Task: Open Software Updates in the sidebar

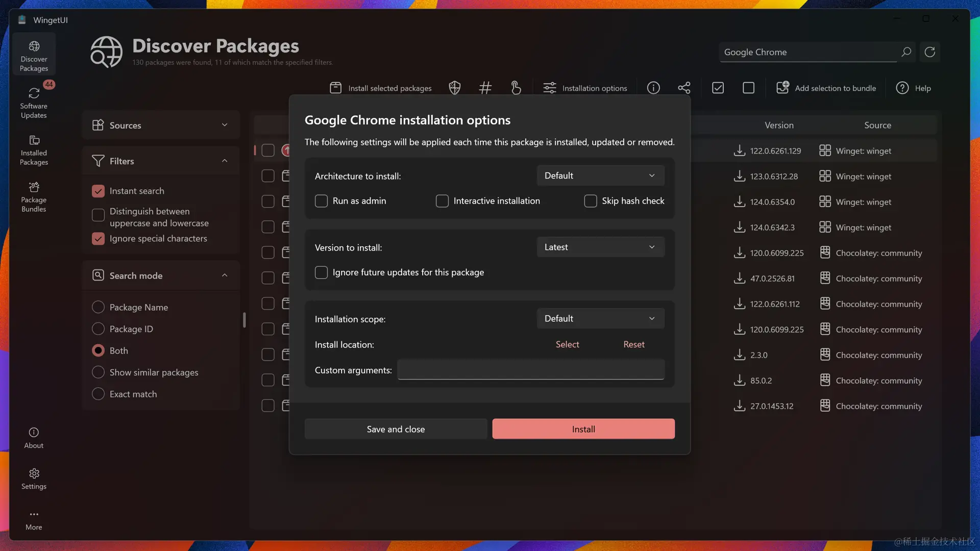Action: pos(34,102)
